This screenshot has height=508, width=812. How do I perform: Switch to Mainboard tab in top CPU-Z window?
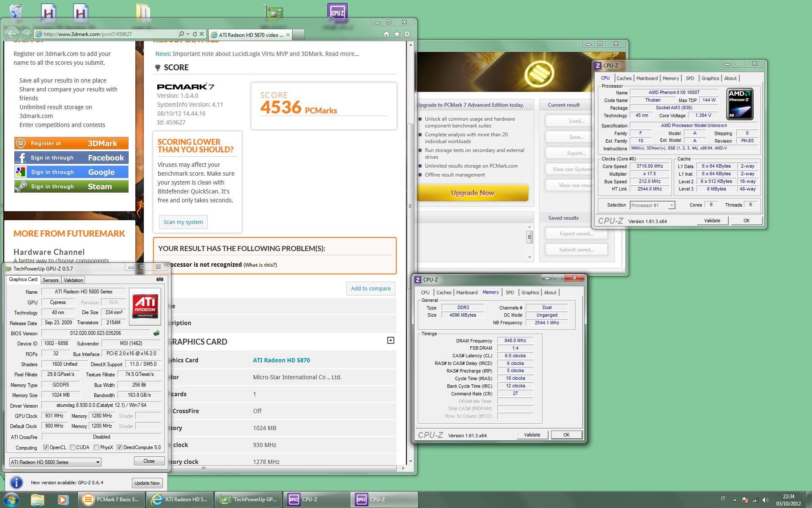click(x=647, y=78)
